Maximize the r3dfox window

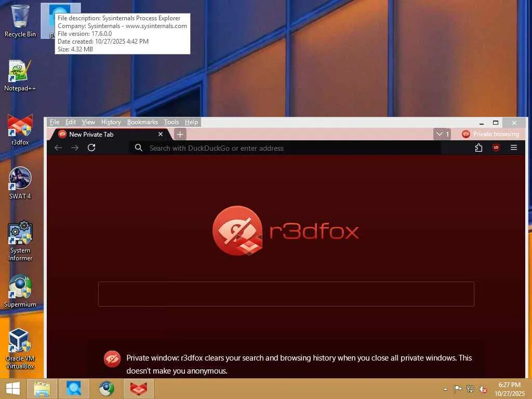(495, 123)
